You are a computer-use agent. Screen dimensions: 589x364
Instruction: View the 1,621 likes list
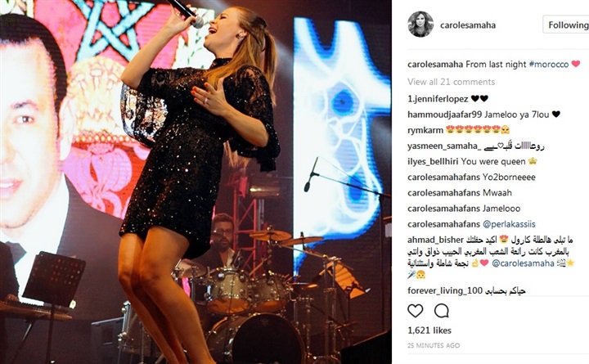click(x=429, y=330)
